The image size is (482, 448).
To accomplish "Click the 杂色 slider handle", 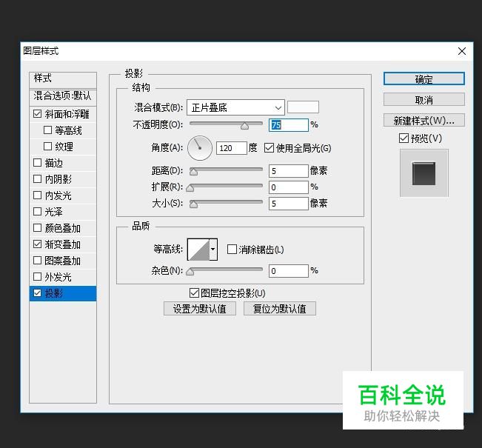I will pyautogui.click(x=190, y=272).
